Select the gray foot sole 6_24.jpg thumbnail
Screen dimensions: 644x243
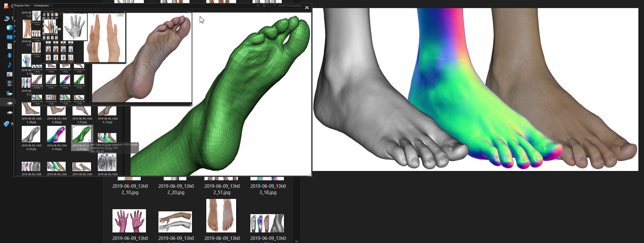(31, 134)
